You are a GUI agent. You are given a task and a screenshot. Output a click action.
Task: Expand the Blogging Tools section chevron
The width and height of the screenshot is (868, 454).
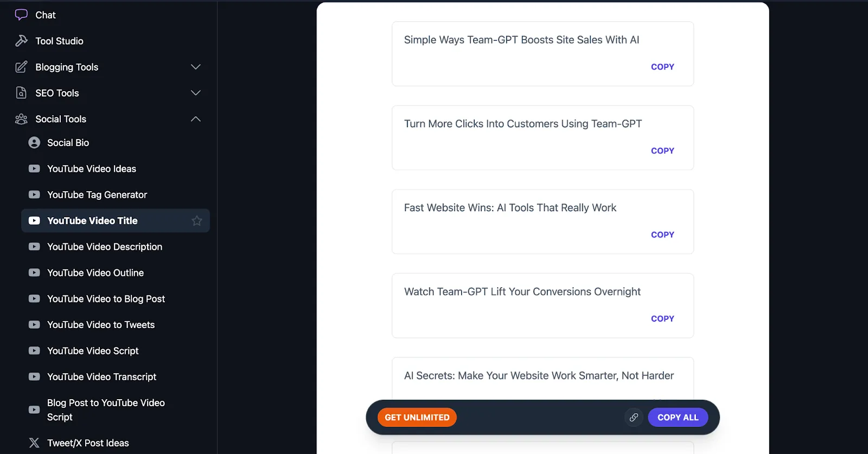[196, 67]
